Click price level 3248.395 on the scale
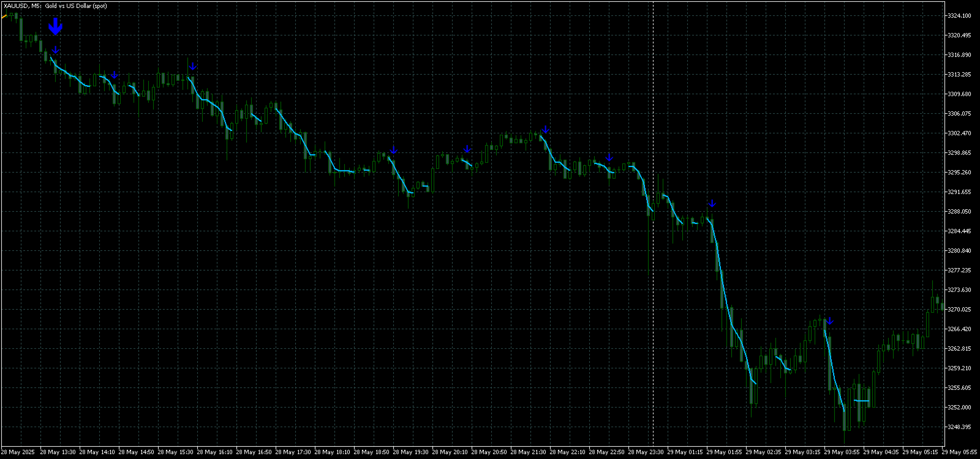980x459 pixels. coord(959,427)
